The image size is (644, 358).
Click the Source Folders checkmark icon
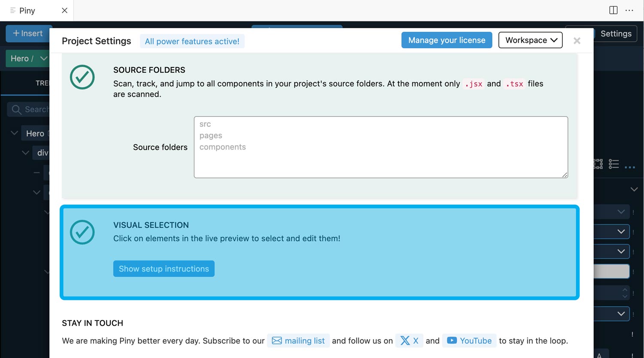[x=82, y=77]
